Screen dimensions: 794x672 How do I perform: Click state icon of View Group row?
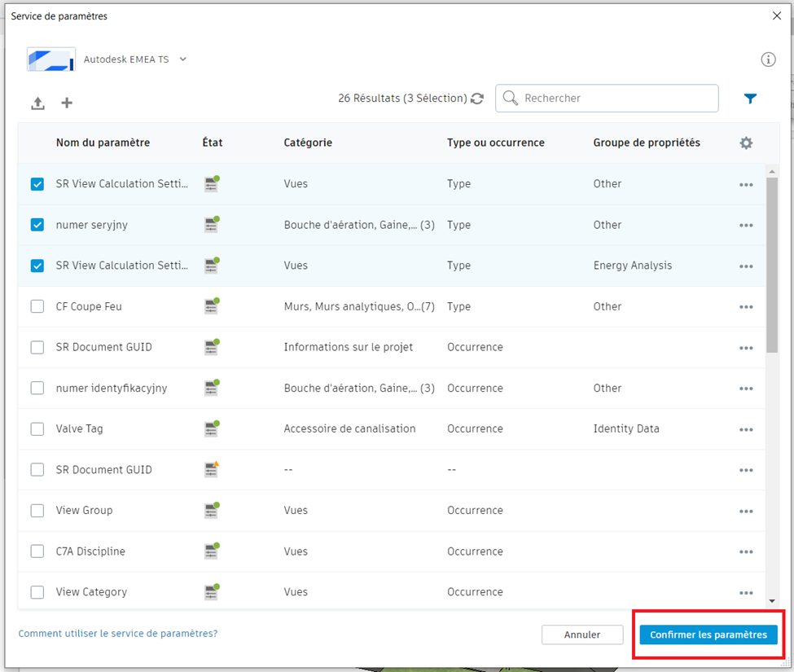tap(212, 510)
